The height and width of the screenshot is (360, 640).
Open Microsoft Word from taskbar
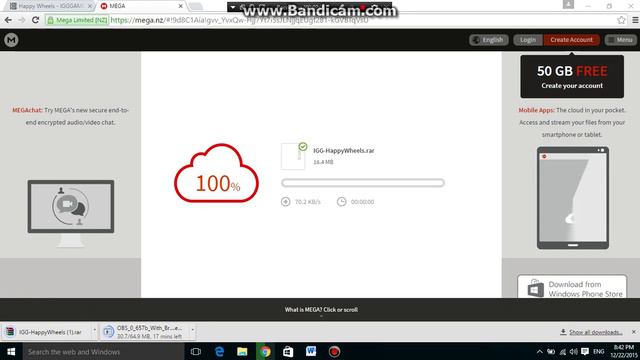tap(311, 351)
